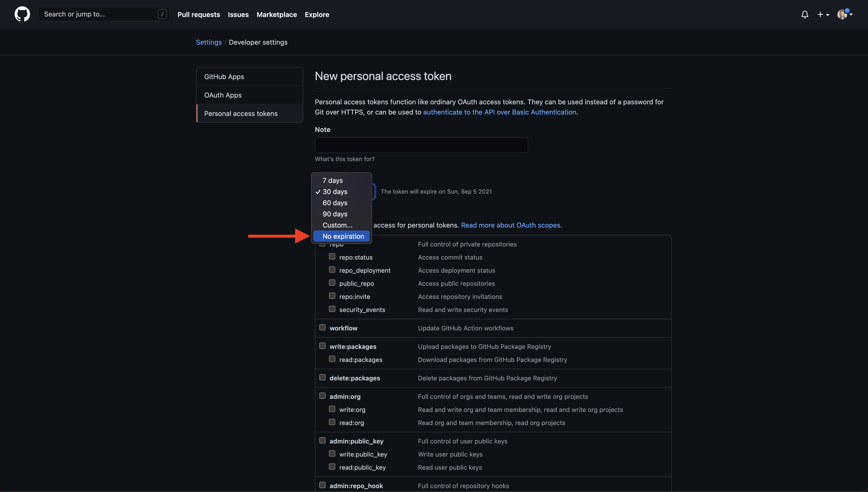Enable the admin:org scope checkbox
This screenshot has width=868, height=492.
322,396
